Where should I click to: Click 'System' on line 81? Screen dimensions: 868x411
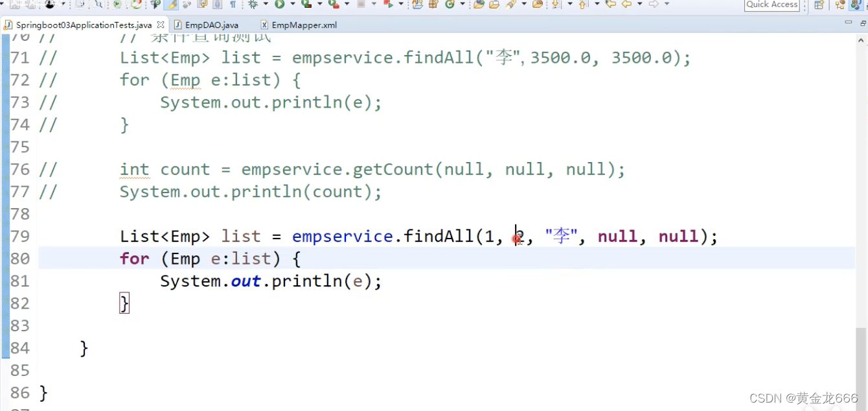(x=190, y=281)
